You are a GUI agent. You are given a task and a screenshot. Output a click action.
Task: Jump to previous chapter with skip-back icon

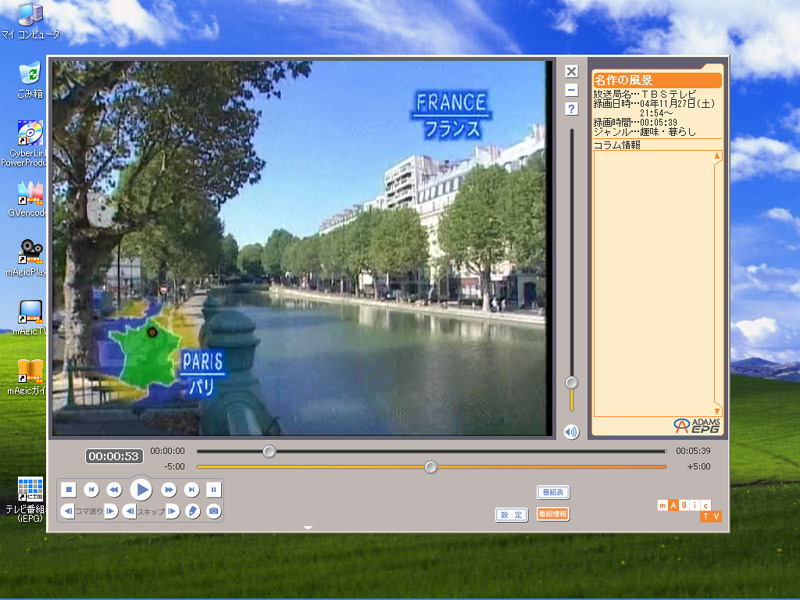click(91, 489)
